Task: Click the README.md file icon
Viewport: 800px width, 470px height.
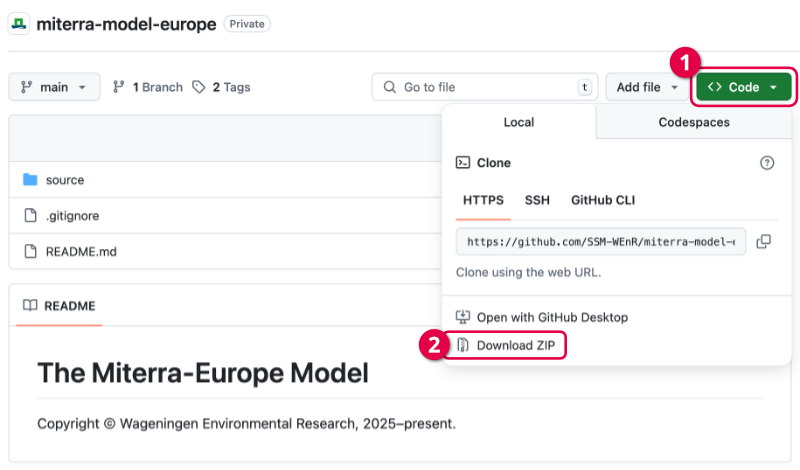Action: (31, 251)
